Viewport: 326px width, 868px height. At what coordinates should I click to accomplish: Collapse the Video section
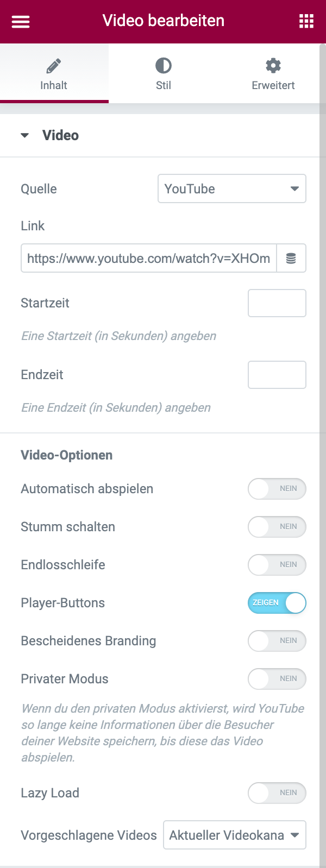pos(25,136)
